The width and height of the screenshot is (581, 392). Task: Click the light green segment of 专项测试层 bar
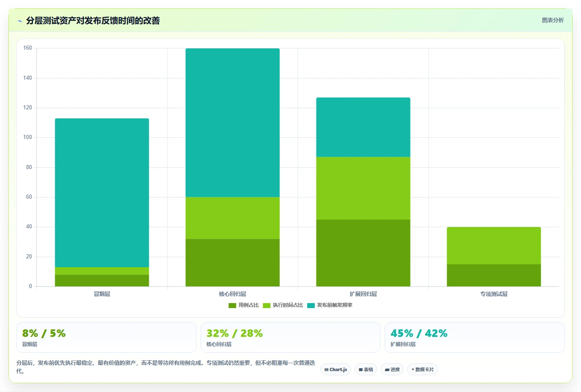(494, 246)
